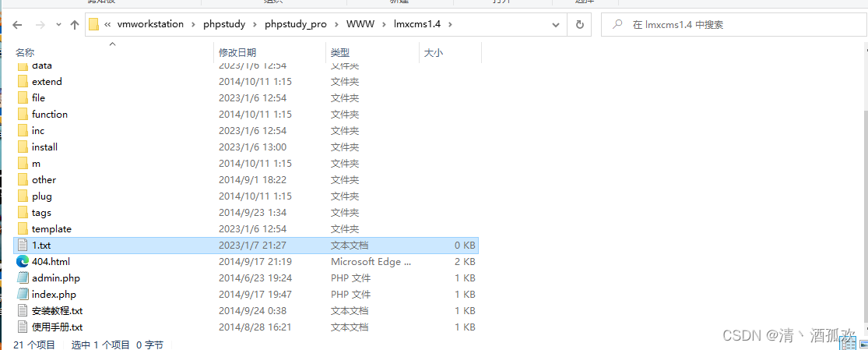
Task: Go up one folder level with the up arrow
Action: pyautogui.click(x=75, y=25)
